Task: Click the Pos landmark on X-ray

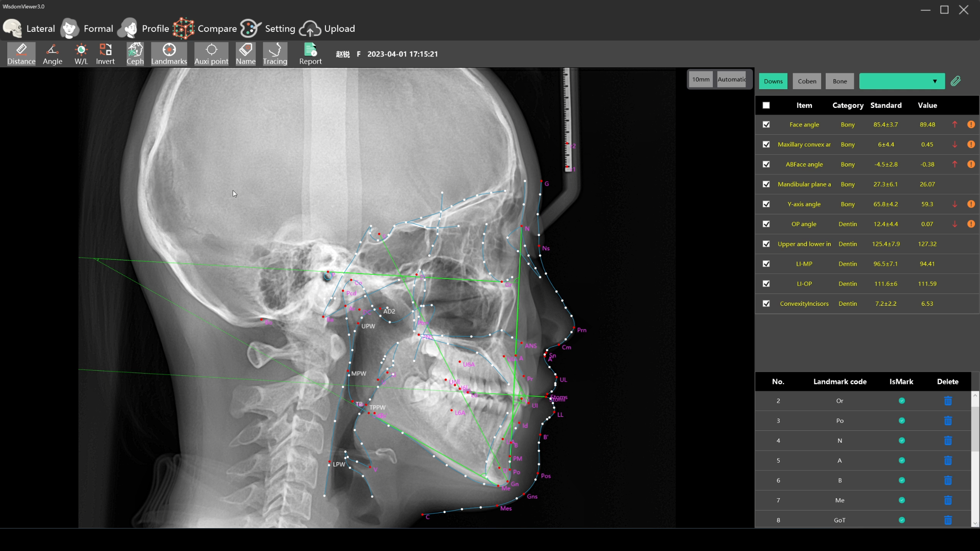Action: pos(538,474)
